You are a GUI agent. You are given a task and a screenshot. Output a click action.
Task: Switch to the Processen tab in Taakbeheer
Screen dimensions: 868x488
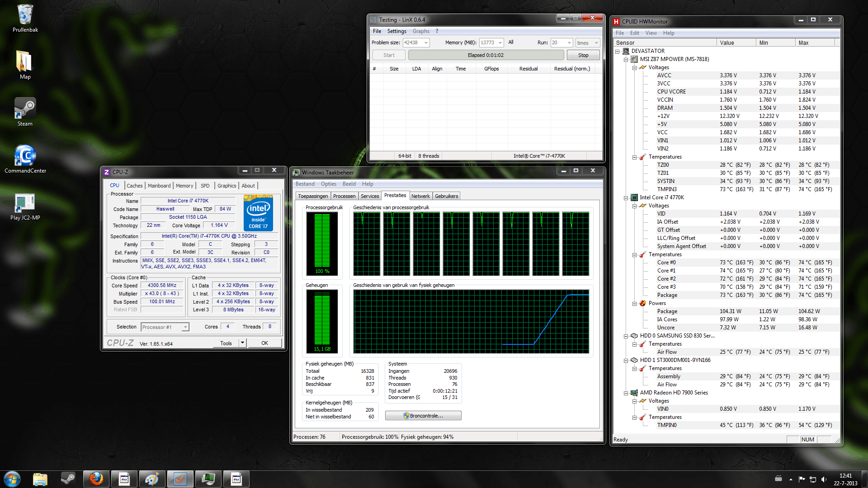click(x=344, y=196)
